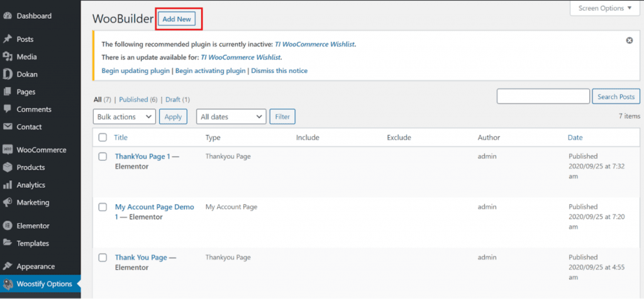Open the ThankYou Page 1 title link
Viewport: 644px width, 299px height.
pos(142,156)
